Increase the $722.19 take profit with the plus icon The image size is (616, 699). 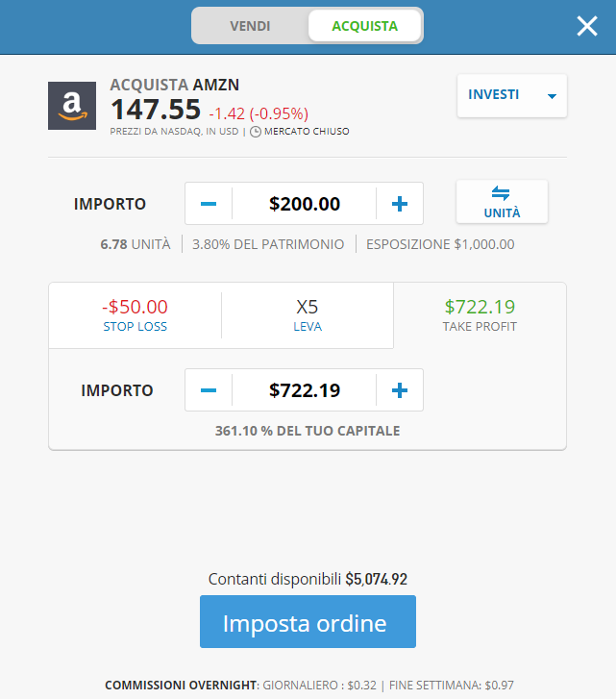point(400,390)
